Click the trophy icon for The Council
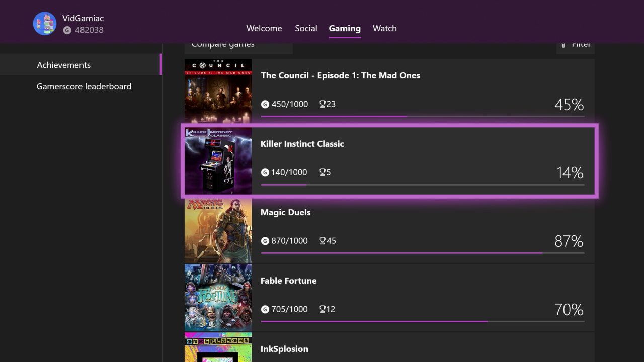This screenshot has height=362, width=644. pos(323,104)
